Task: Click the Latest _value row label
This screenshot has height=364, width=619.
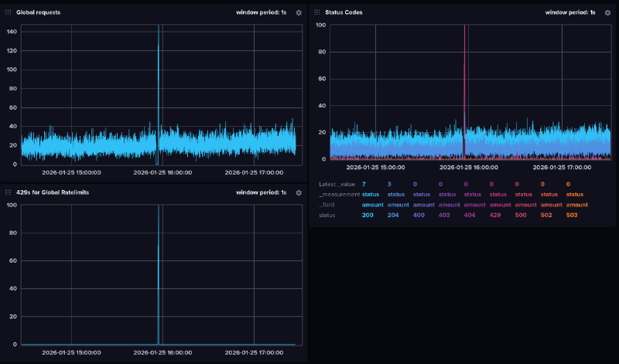Action: click(337, 184)
